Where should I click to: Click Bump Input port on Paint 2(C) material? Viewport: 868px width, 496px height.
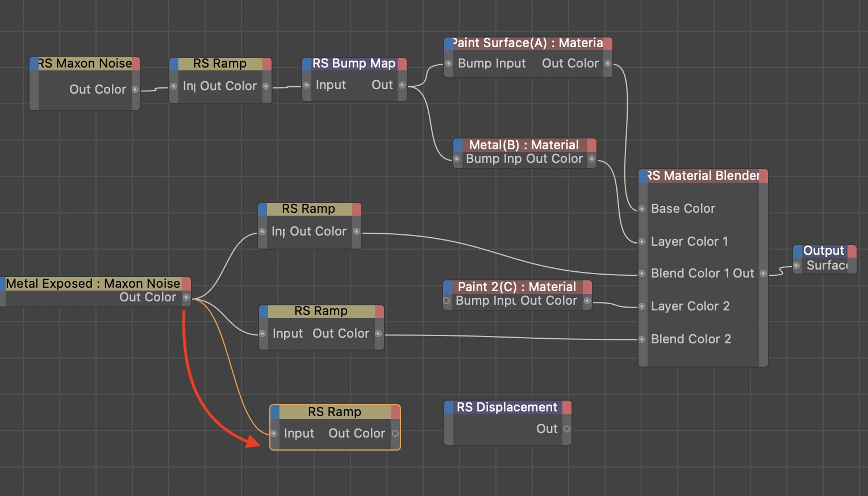coord(446,301)
